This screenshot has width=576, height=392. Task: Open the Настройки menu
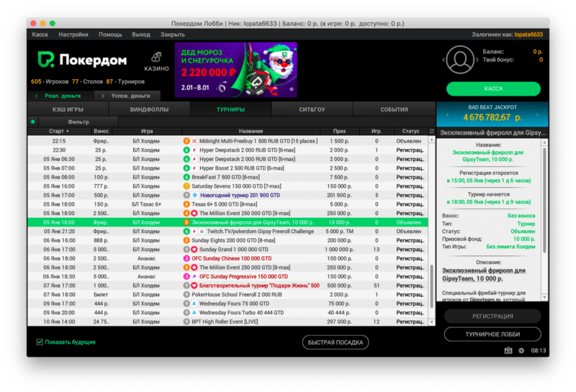tap(73, 35)
